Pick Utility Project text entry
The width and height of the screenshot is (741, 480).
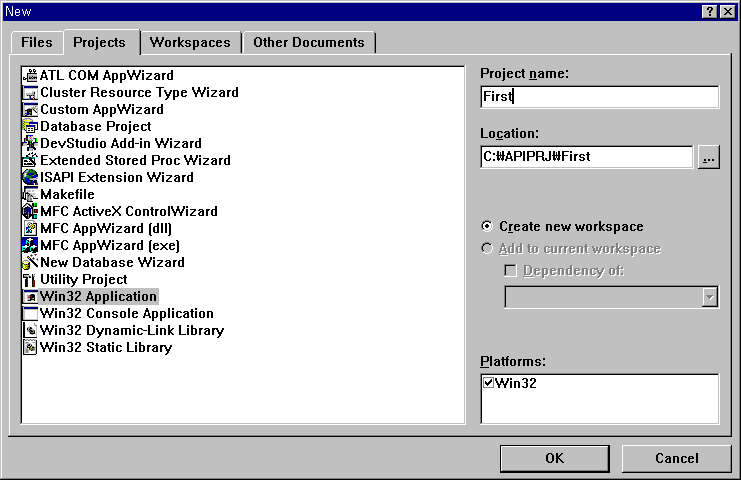click(x=84, y=280)
